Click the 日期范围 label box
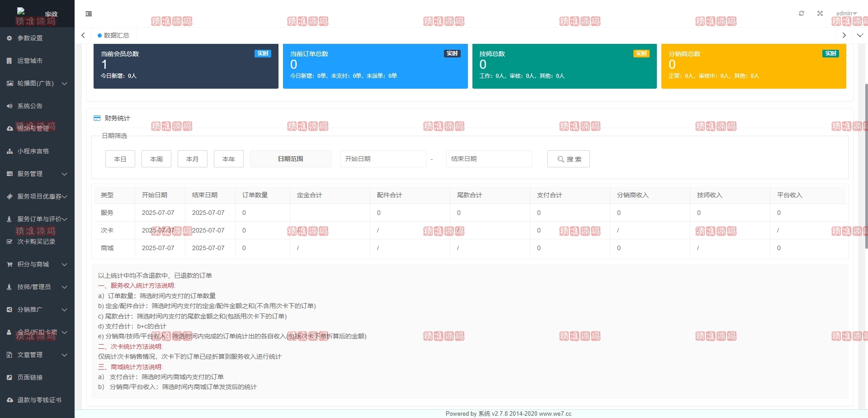This screenshot has width=868, height=418. pyautogui.click(x=291, y=159)
